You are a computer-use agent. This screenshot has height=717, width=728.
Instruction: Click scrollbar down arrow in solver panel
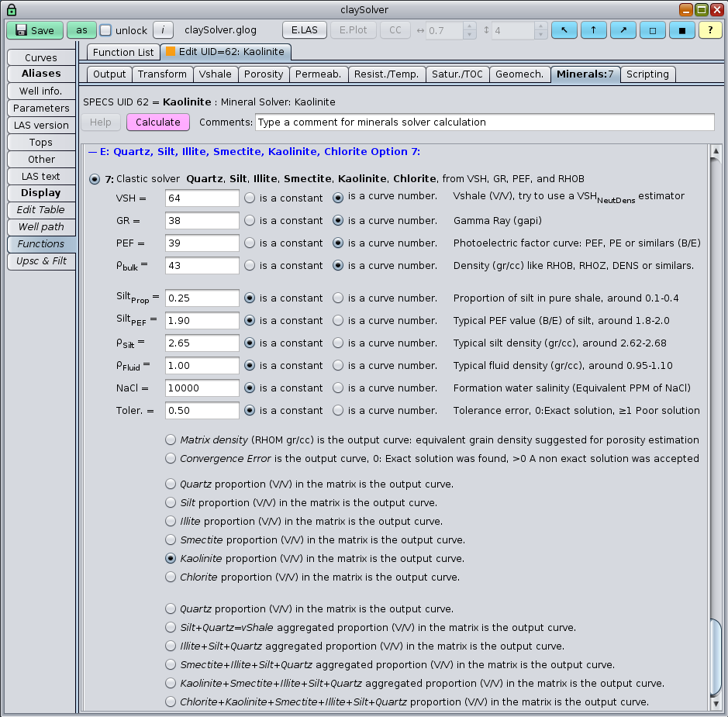[716, 704]
